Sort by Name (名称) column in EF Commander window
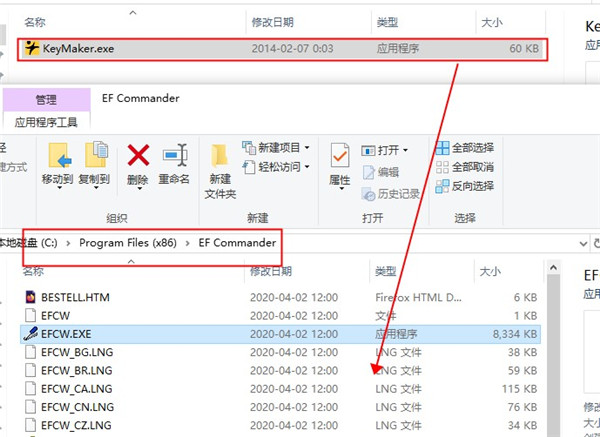Screen dimensions: 600x437 pyautogui.click(x=33, y=271)
